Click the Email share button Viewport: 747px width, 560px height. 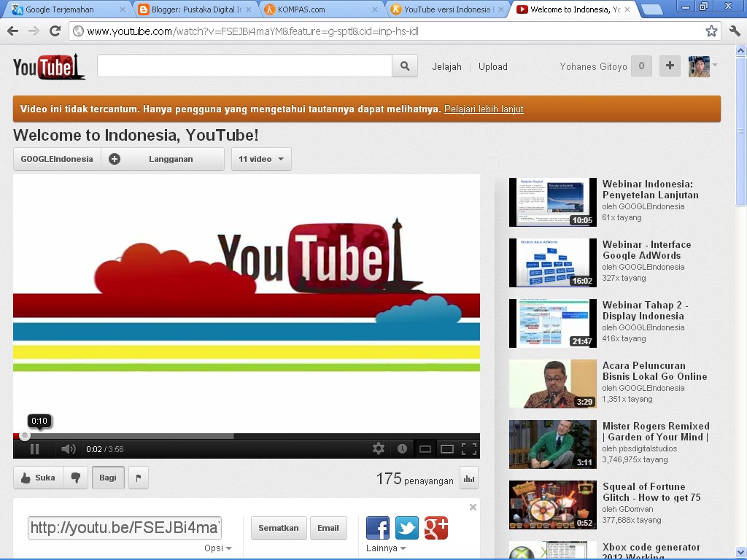pos(328,528)
